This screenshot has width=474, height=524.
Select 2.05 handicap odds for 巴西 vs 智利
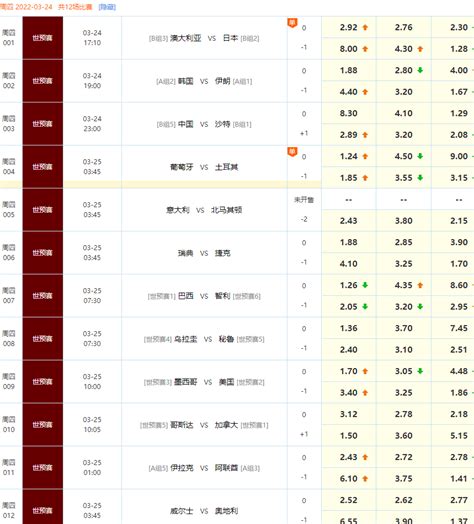tap(349, 307)
